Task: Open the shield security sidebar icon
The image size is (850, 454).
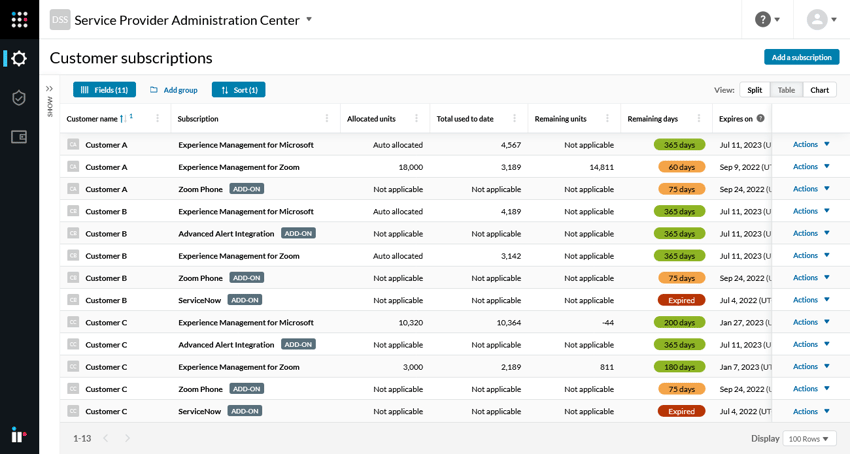Action: pyautogui.click(x=19, y=98)
